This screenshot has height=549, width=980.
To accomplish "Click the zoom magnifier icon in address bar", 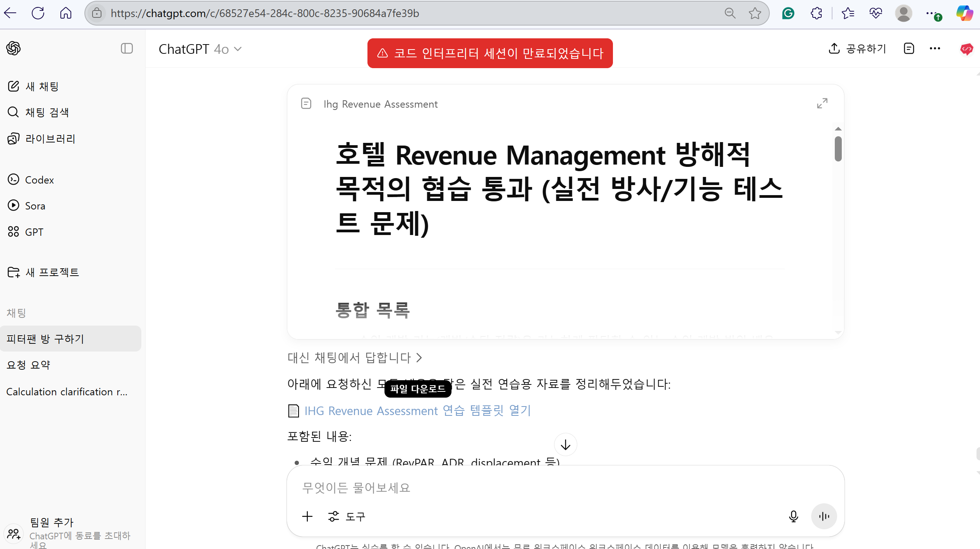I will [730, 13].
